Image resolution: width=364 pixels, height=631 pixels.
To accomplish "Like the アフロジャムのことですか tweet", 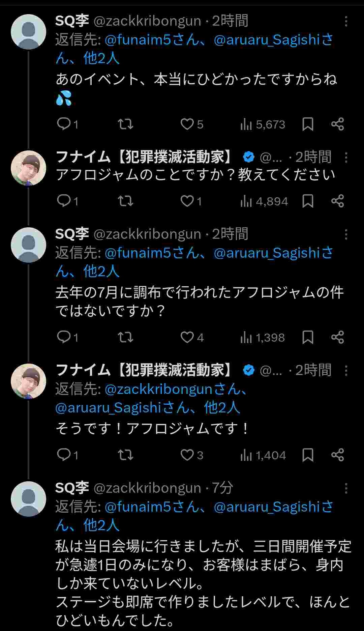I will pyautogui.click(x=187, y=201).
